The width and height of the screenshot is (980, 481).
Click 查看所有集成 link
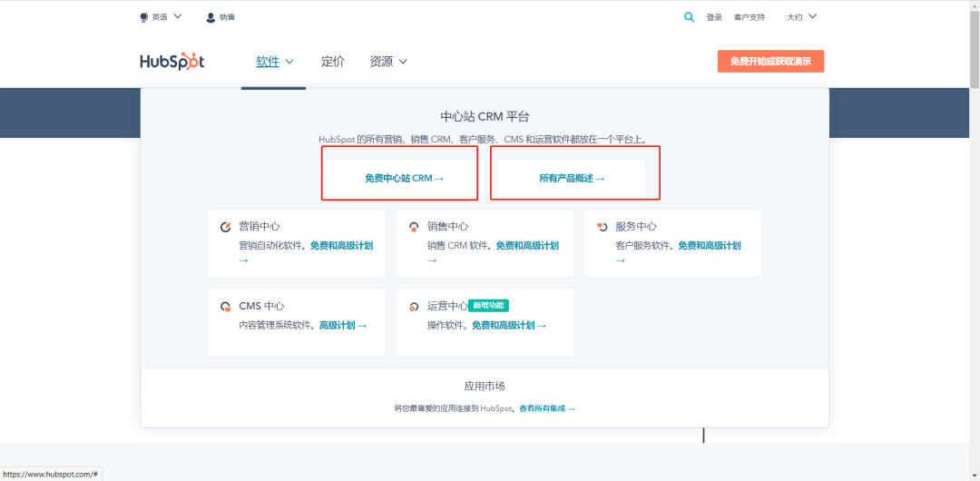[547, 408]
